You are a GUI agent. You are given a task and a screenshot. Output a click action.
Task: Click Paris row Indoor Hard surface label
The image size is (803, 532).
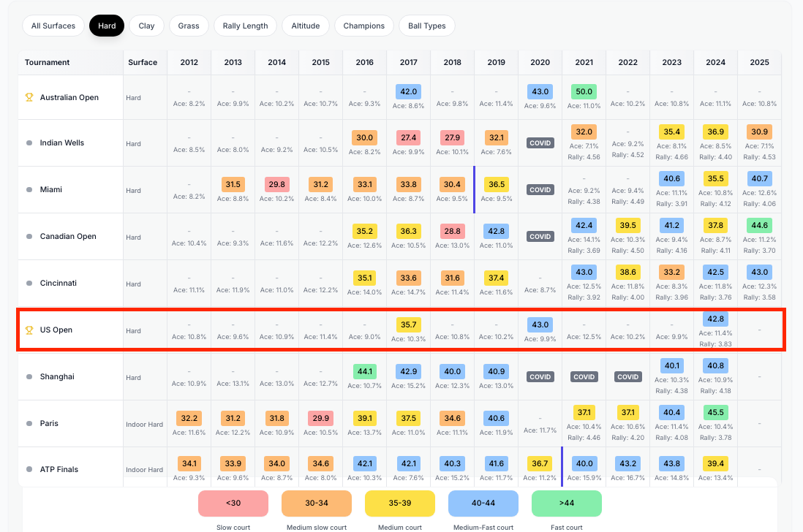(144, 425)
